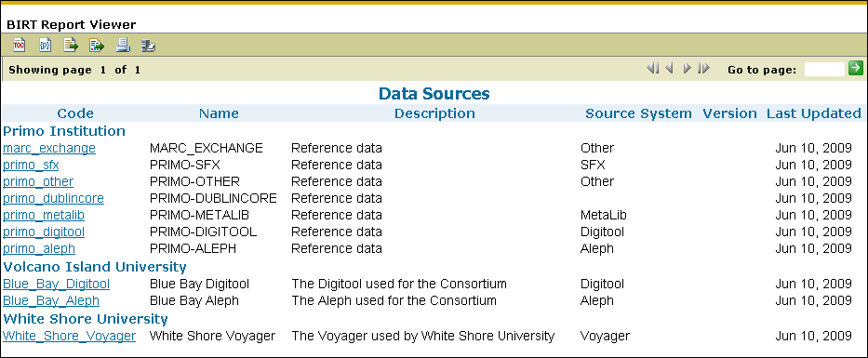This screenshot has height=358, width=868.
Task: Toggle the table of contents icon
Action: click(x=20, y=45)
